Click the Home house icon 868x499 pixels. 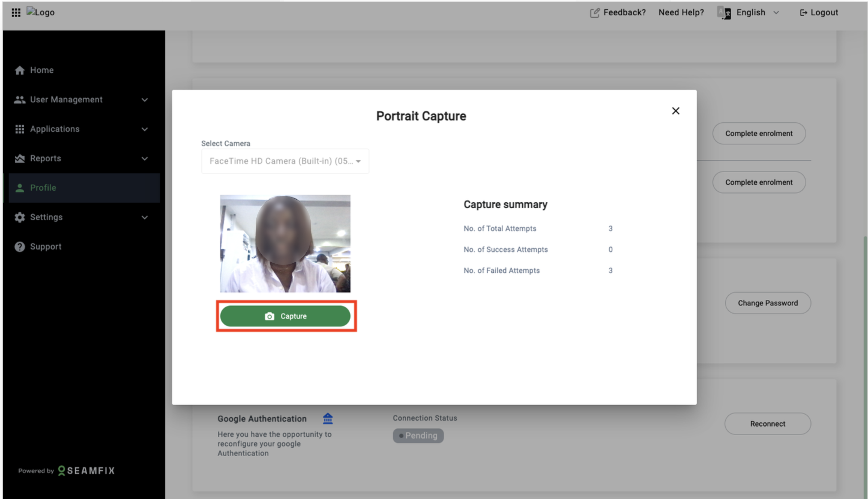coord(20,70)
